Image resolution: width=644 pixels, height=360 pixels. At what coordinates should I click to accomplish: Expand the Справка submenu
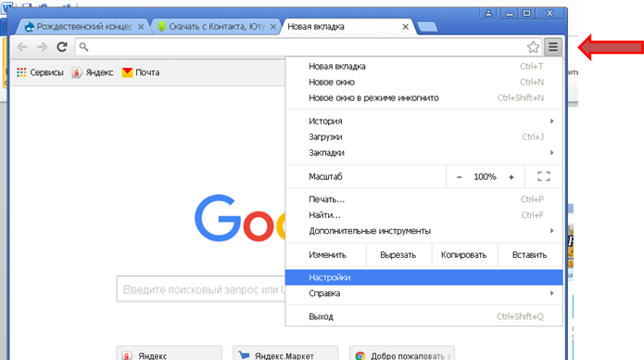(423, 293)
